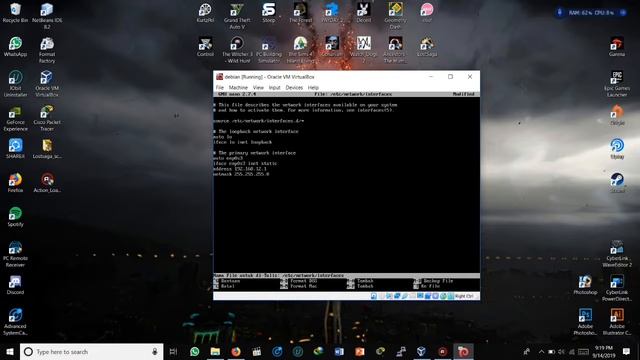Select the NetBeans IDE 8.2 desktop shortcut
Viewport: 640px width, 360px height.
click(x=47, y=16)
